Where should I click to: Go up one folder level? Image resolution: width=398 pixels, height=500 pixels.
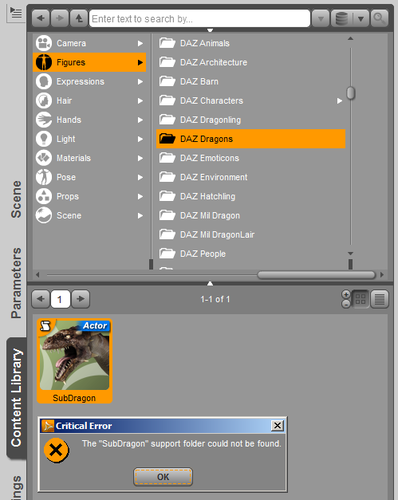(x=79, y=19)
